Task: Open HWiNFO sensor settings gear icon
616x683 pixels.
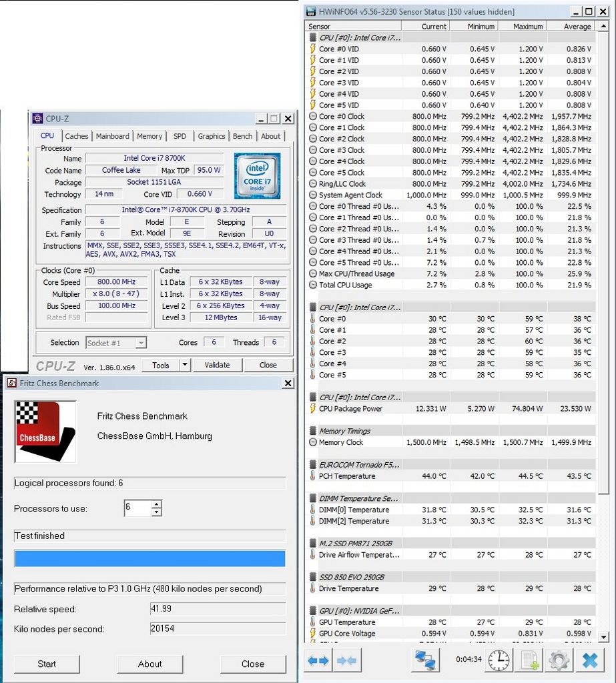Action: pyautogui.click(x=559, y=660)
